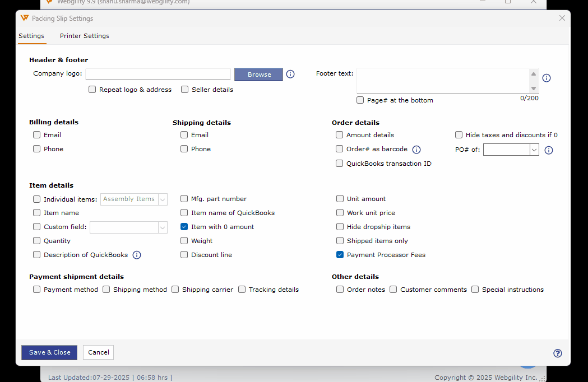The image size is (588, 382).
Task: Enable Repeat logo & address checkbox
Action: click(92, 90)
